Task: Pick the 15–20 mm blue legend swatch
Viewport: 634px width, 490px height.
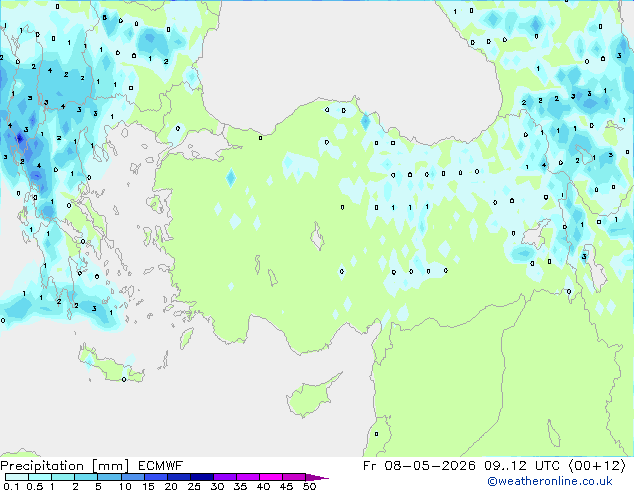Action: pos(155,477)
